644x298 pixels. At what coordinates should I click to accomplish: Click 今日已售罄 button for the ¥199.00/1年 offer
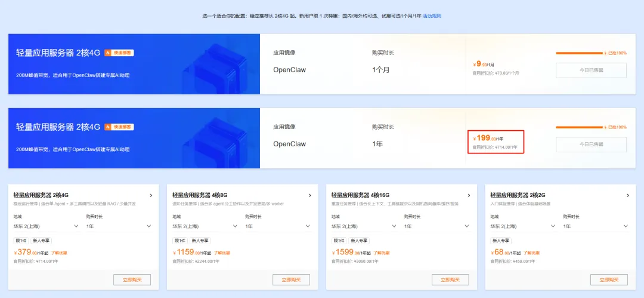[x=591, y=145]
